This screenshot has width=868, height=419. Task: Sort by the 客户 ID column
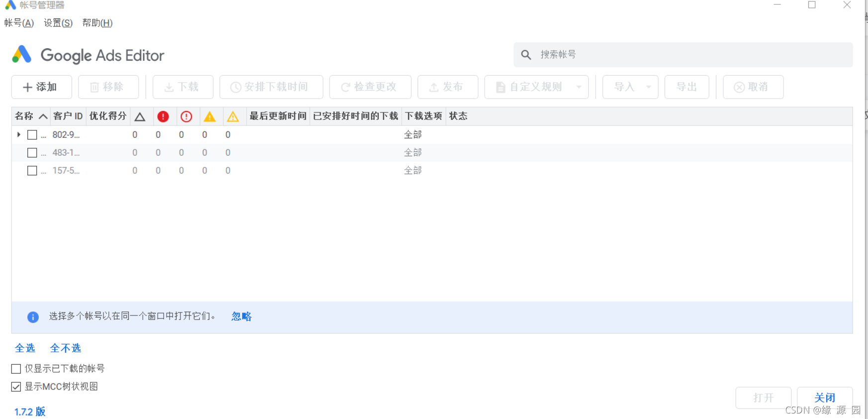pyautogui.click(x=68, y=116)
